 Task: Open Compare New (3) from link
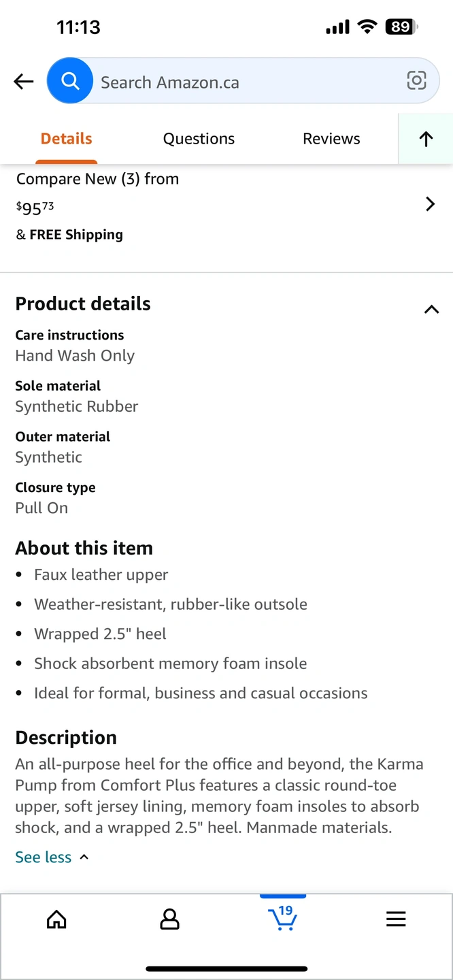[x=97, y=179]
